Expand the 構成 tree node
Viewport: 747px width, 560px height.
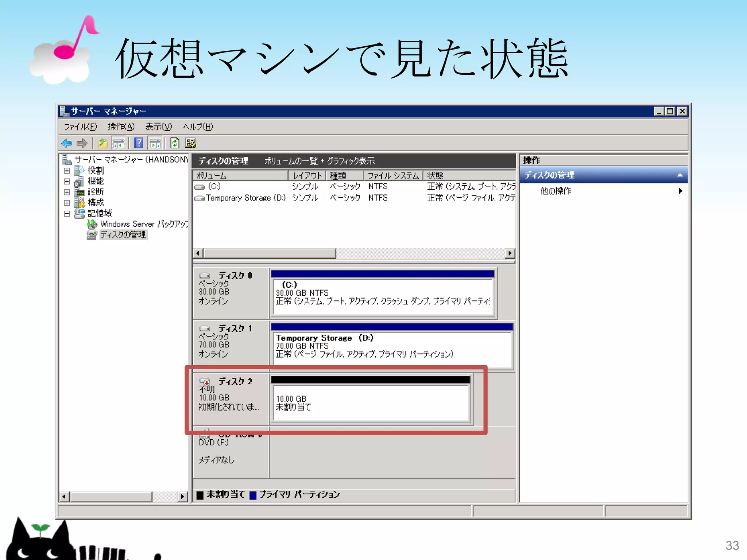(67, 203)
